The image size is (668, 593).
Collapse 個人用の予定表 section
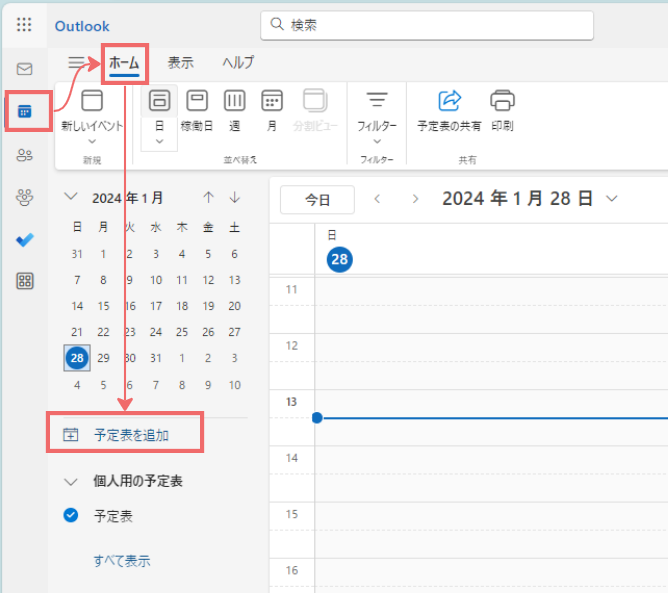pyautogui.click(x=71, y=482)
